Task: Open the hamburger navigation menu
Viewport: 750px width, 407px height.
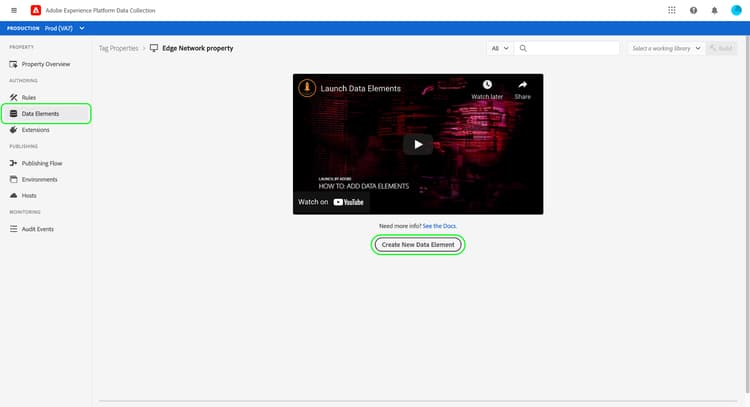Action: click(x=14, y=10)
